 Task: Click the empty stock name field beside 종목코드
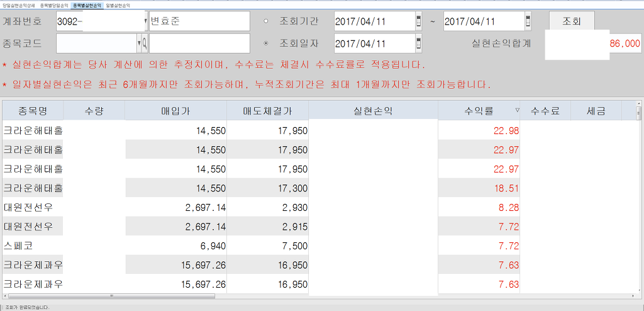pyautogui.click(x=199, y=43)
